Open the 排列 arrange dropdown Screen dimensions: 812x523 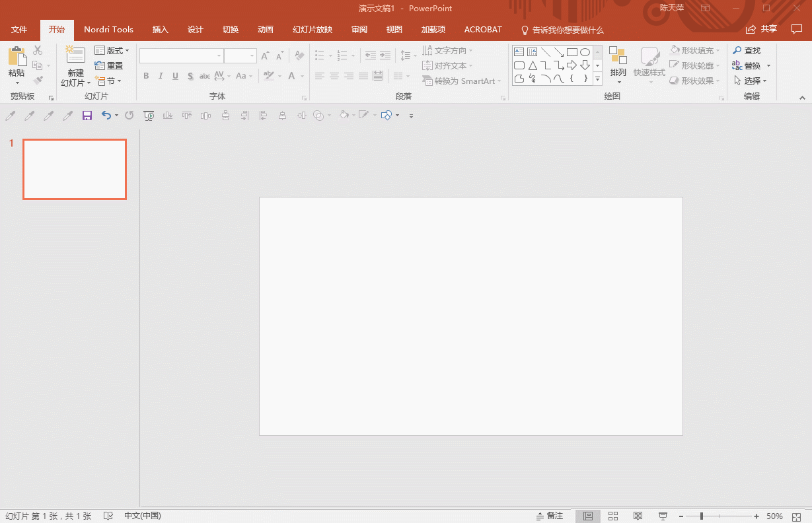pos(618,65)
